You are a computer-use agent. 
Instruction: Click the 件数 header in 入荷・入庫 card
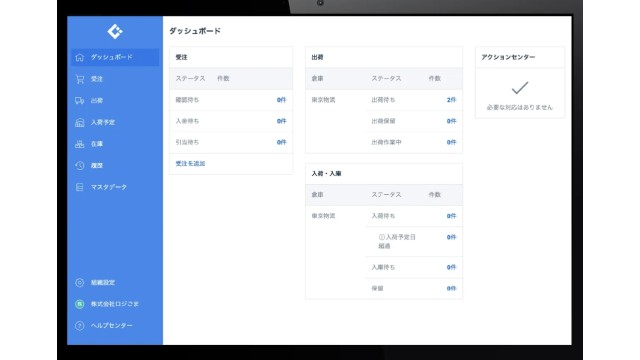click(x=435, y=195)
